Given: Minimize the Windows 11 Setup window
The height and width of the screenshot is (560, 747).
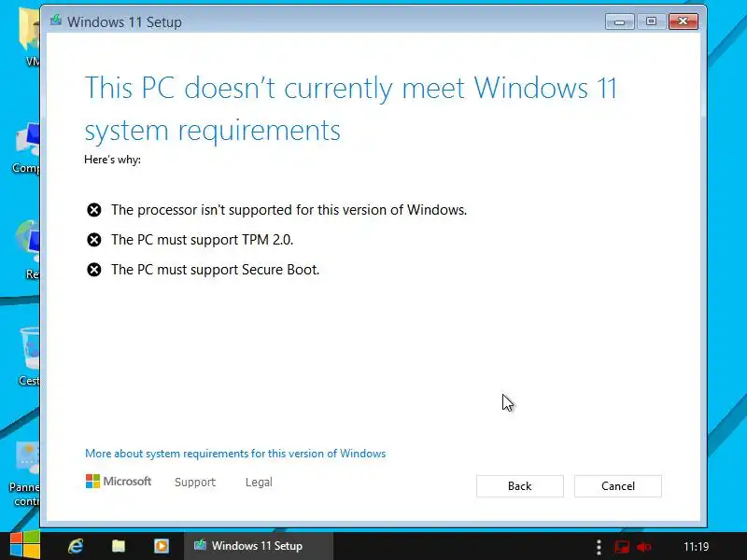Looking at the screenshot, I should pos(619,21).
